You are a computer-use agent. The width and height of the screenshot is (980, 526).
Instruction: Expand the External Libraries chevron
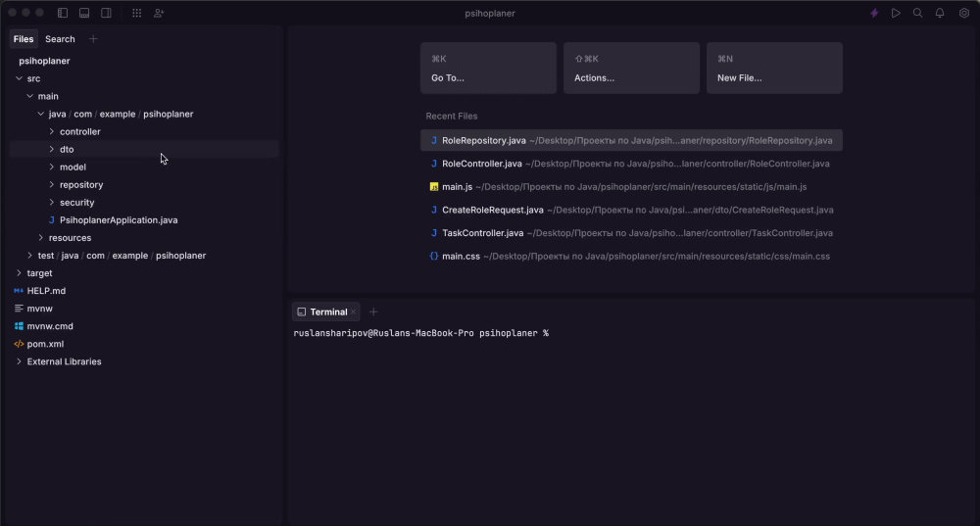coord(19,361)
